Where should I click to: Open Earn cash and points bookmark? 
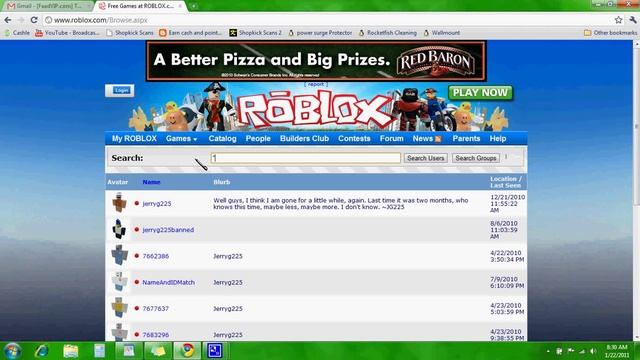[x=191, y=33]
